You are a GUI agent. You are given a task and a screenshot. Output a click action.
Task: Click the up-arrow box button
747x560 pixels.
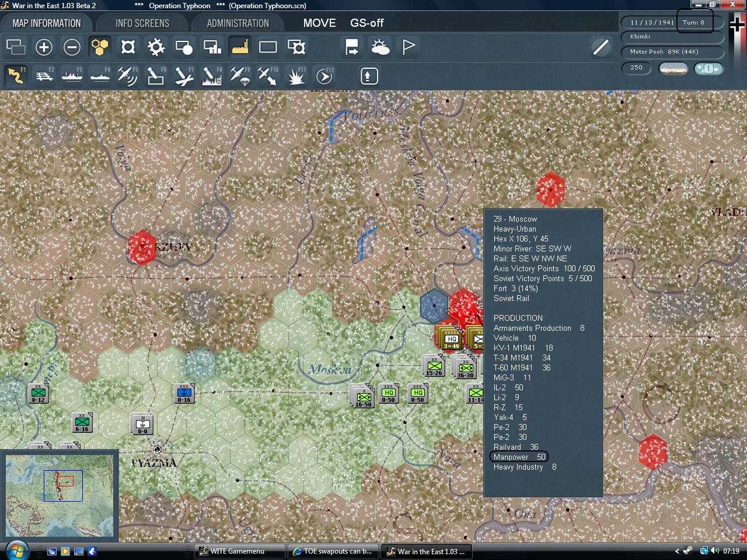pyautogui.click(x=369, y=76)
